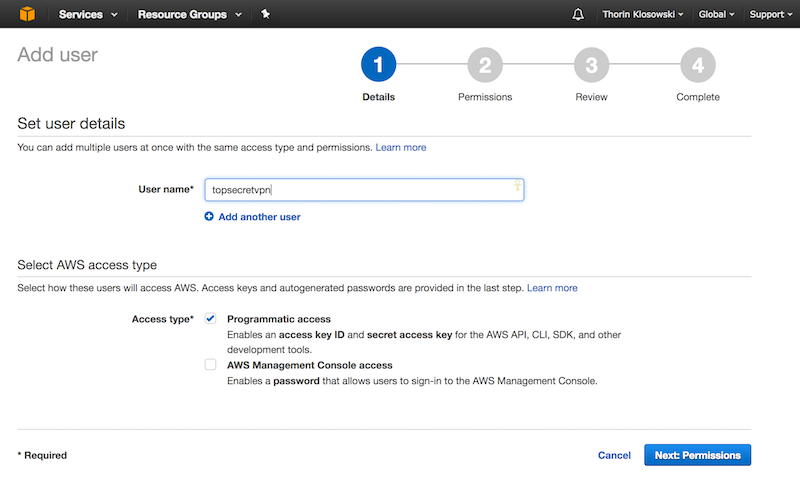Click into the User name text field
This screenshot has height=478, width=800.
pos(364,190)
